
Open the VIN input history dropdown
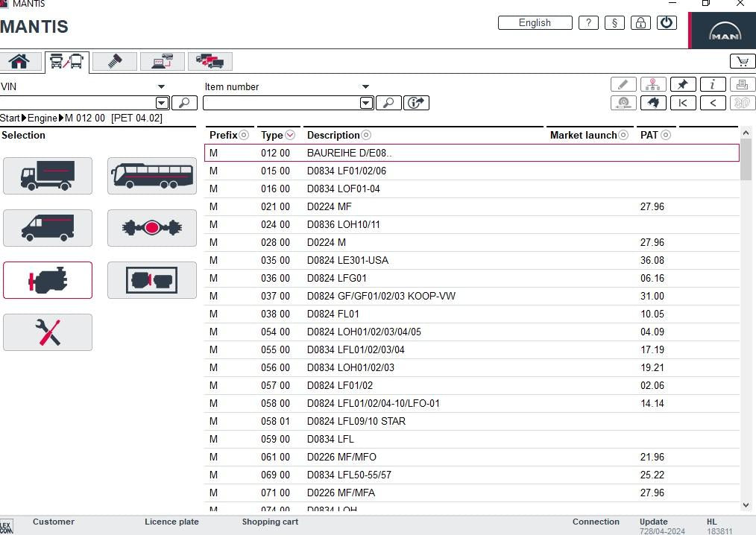click(x=162, y=103)
